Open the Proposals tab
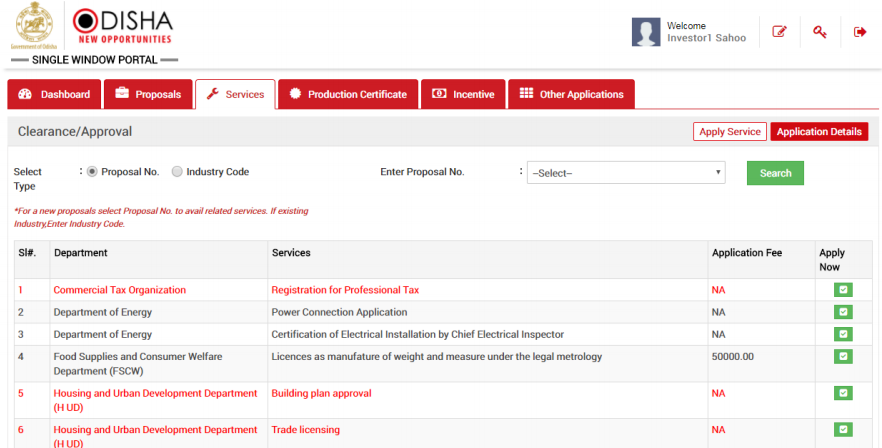882x448 pixels. (148, 94)
